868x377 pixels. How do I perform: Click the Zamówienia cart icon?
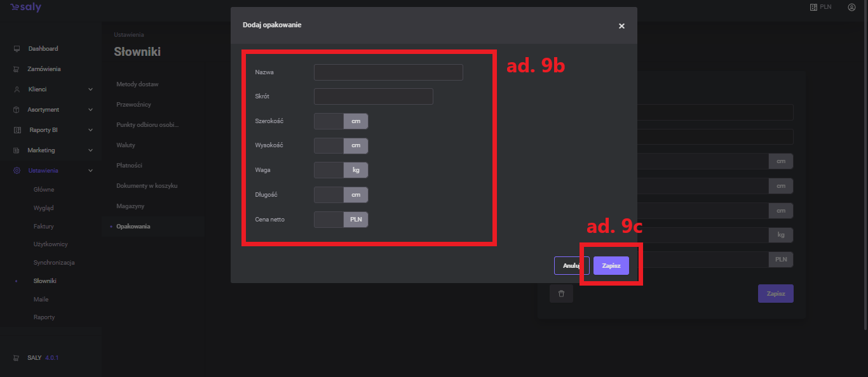[17, 69]
